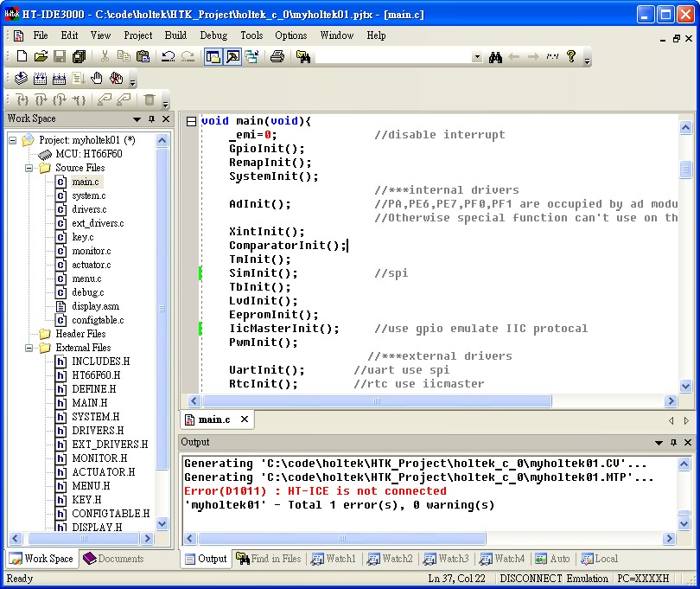700x589 pixels.
Task: Open the Project menu
Action: pos(138,35)
